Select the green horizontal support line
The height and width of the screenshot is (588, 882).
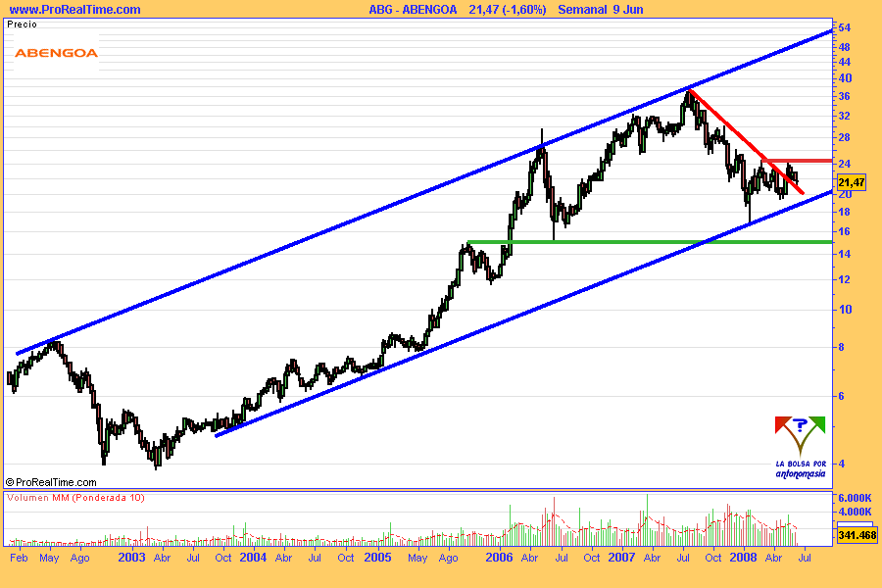coord(650,242)
